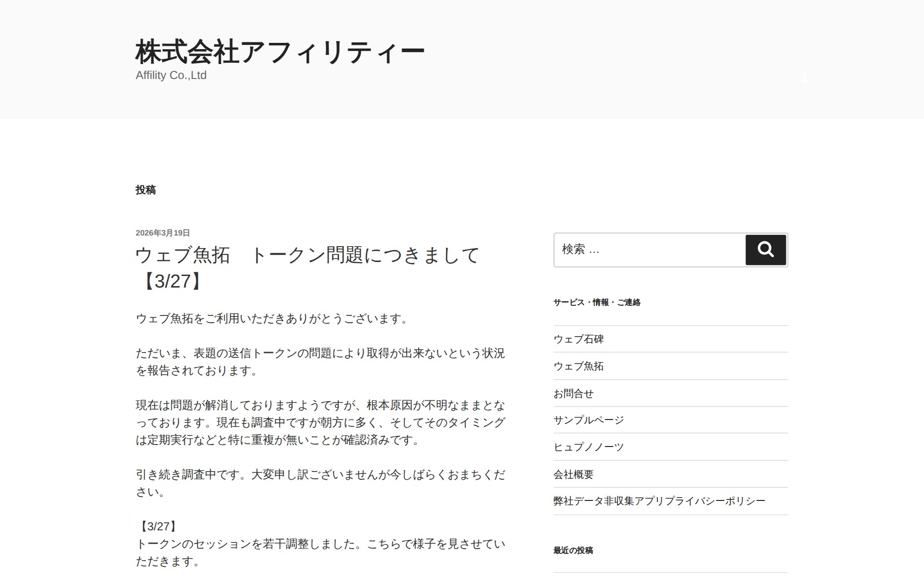Click the Affility Co.,Ltd tagline text
The image size is (924, 578).
coord(171,76)
